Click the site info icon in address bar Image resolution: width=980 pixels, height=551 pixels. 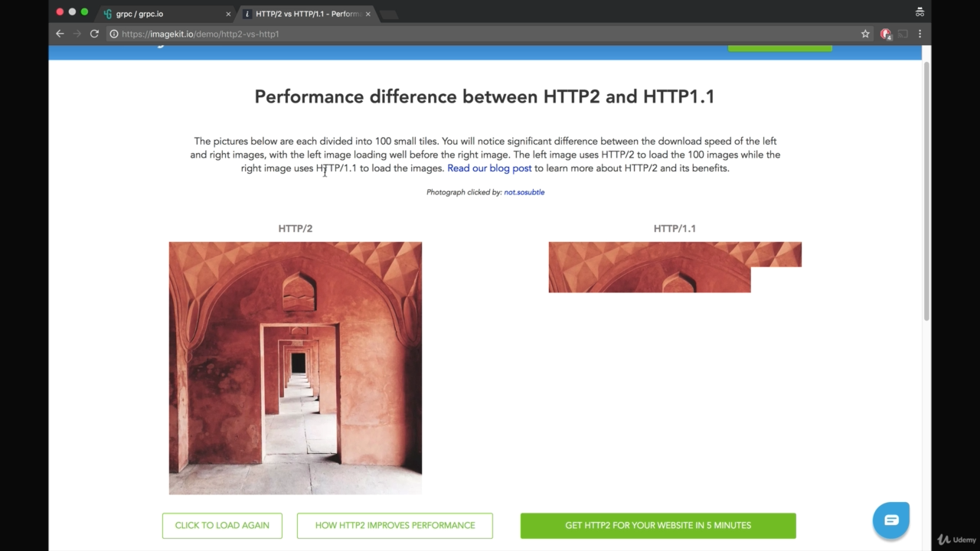[x=113, y=34]
